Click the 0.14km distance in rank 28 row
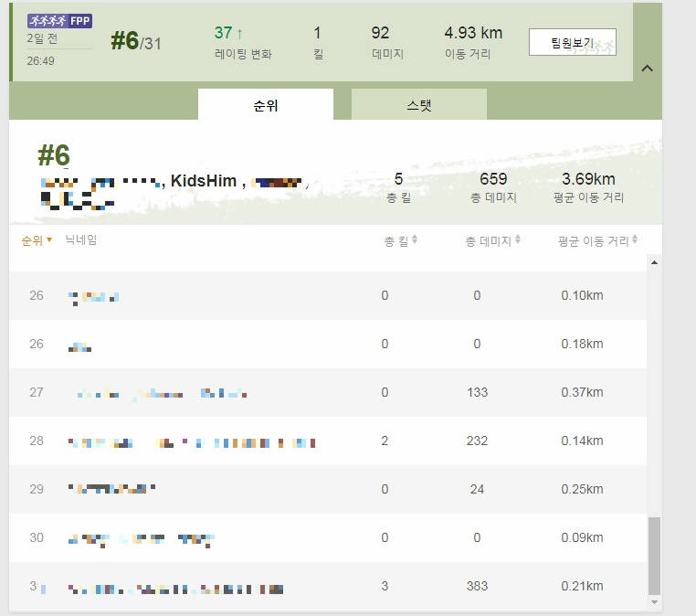Image resolution: width=696 pixels, height=616 pixels. pos(582,441)
